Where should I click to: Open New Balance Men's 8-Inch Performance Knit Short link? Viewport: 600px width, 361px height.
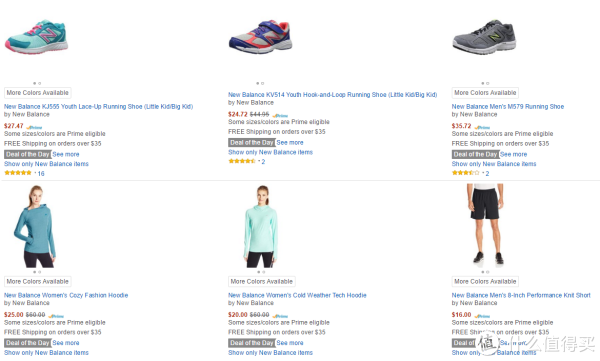[x=521, y=295]
